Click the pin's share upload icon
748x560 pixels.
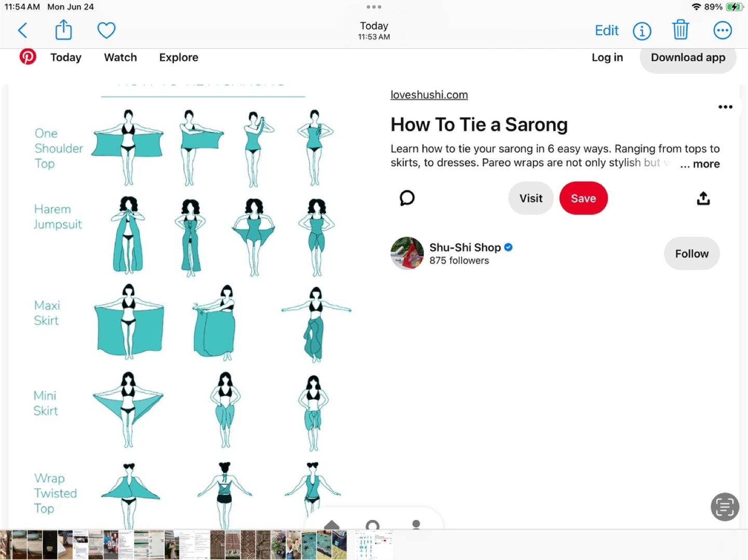[x=703, y=198]
